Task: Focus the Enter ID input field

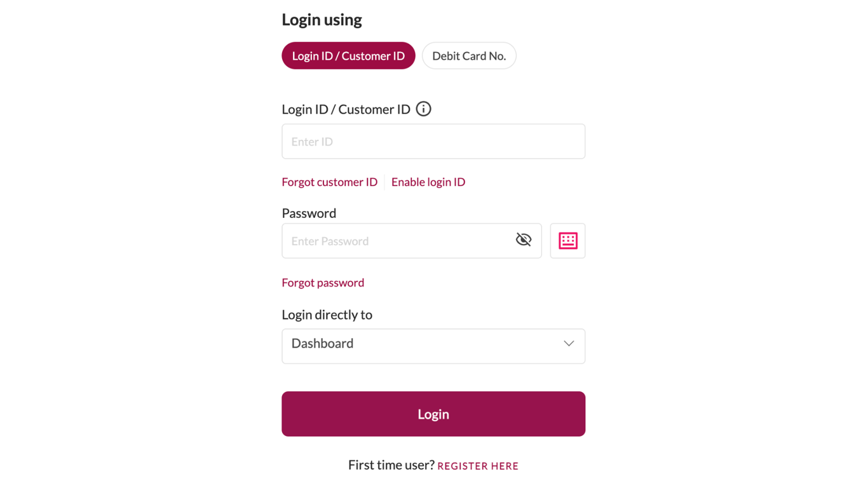Action: [433, 141]
